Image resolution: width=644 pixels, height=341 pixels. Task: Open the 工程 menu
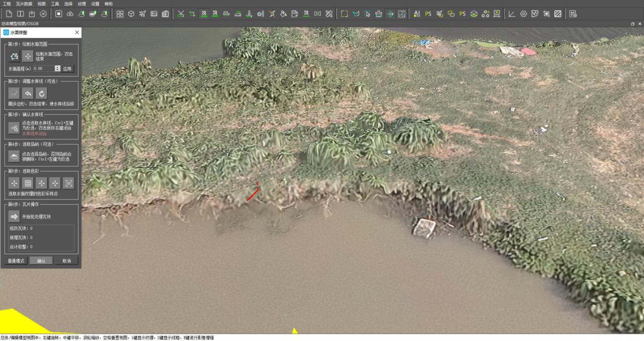pos(6,3)
